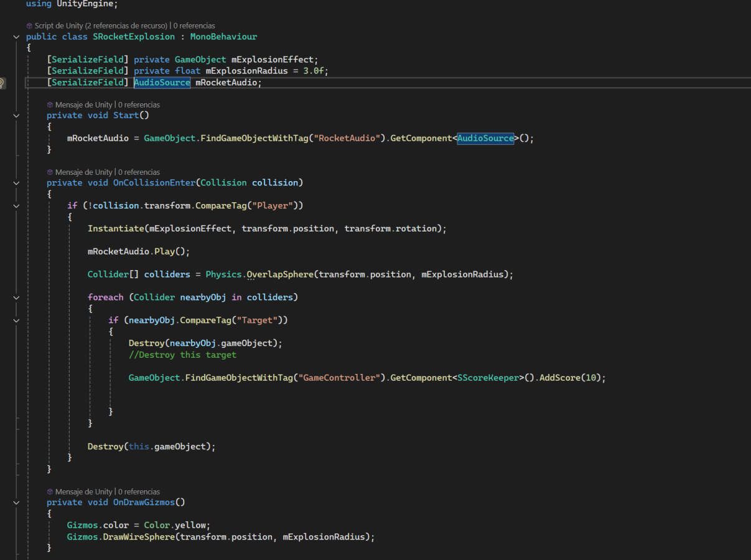751x560 pixels.
Task: Place cursor on the 3.0f value
Action: point(314,71)
